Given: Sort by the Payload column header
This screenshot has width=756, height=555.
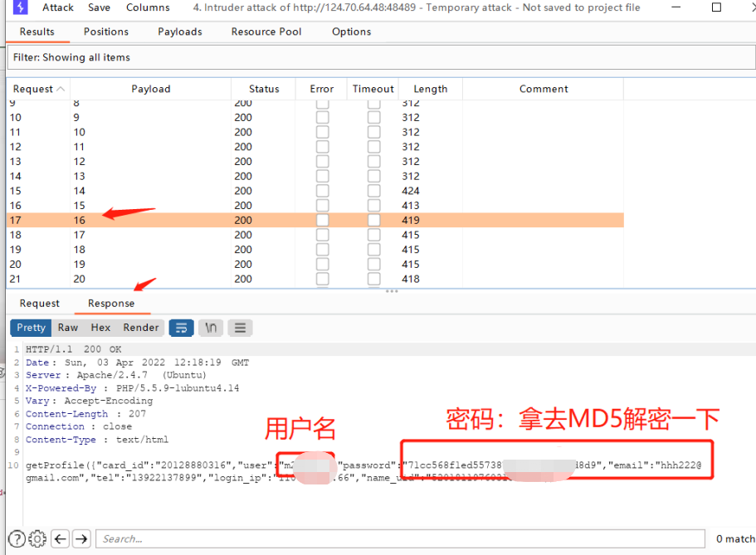Looking at the screenshot, I should pos(151,89).
